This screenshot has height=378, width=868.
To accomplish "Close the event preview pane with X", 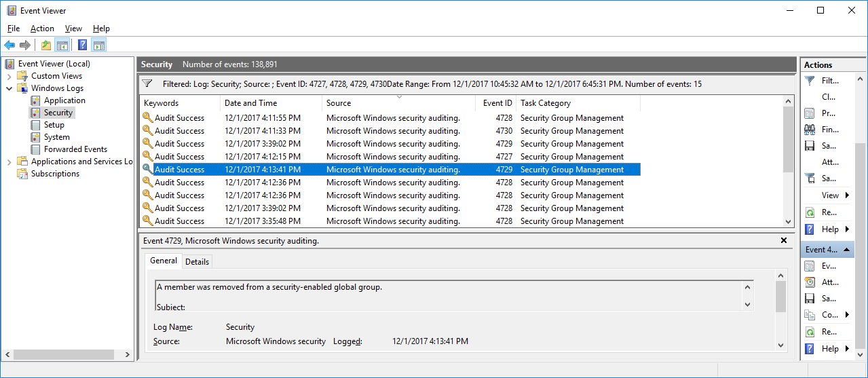I will (784, 240).
